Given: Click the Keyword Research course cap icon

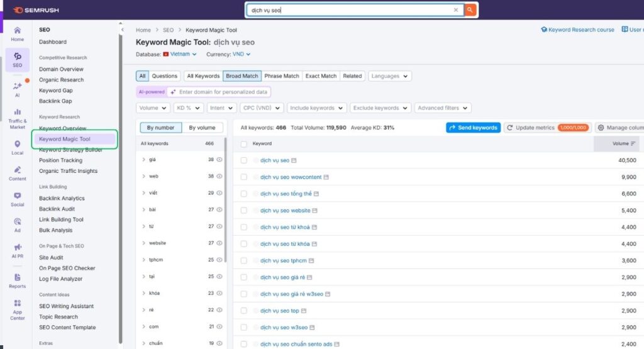Looking at the screenshot, I should click(x=544, y=30).
